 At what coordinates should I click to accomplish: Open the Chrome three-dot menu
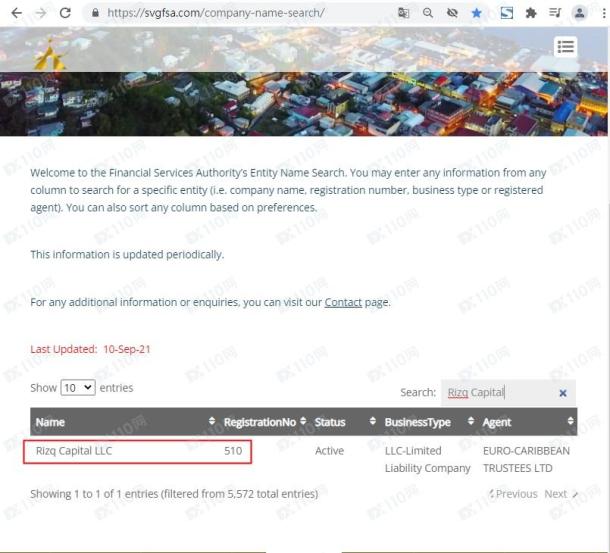pos(603,13)
